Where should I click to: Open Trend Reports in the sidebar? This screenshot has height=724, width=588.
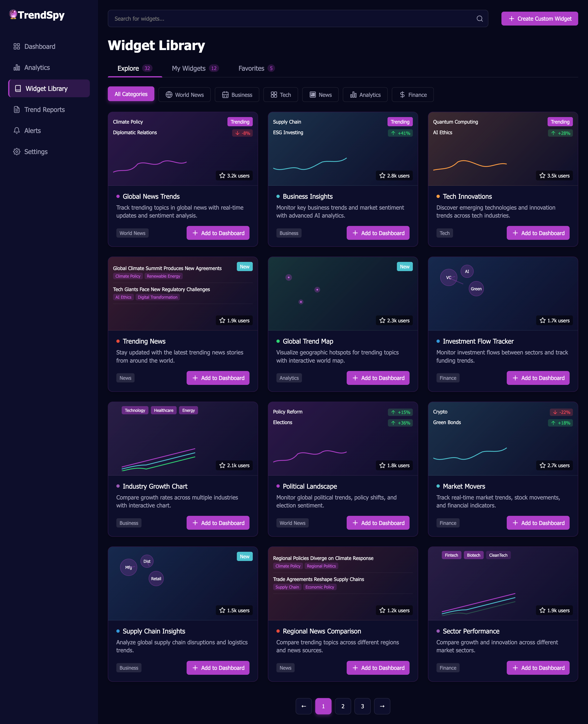click(49, 109)
